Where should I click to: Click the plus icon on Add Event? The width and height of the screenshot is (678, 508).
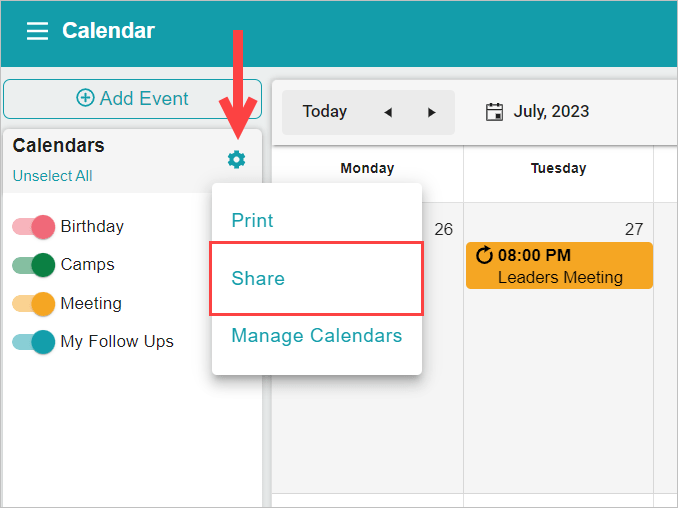click(85, 98)
